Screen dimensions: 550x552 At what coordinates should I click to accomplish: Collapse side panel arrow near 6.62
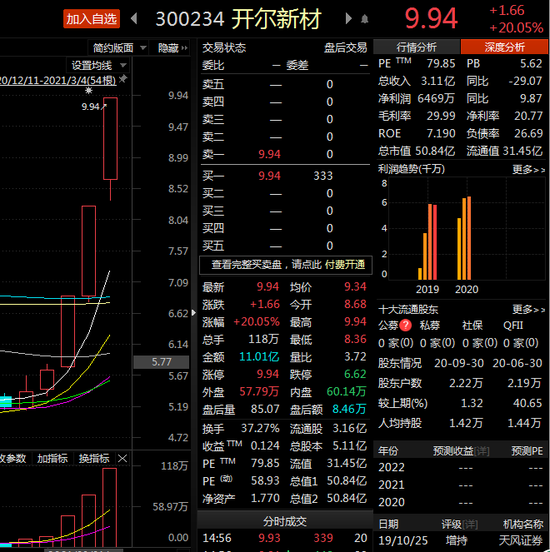pyautogui.click(x=193, y=313)
